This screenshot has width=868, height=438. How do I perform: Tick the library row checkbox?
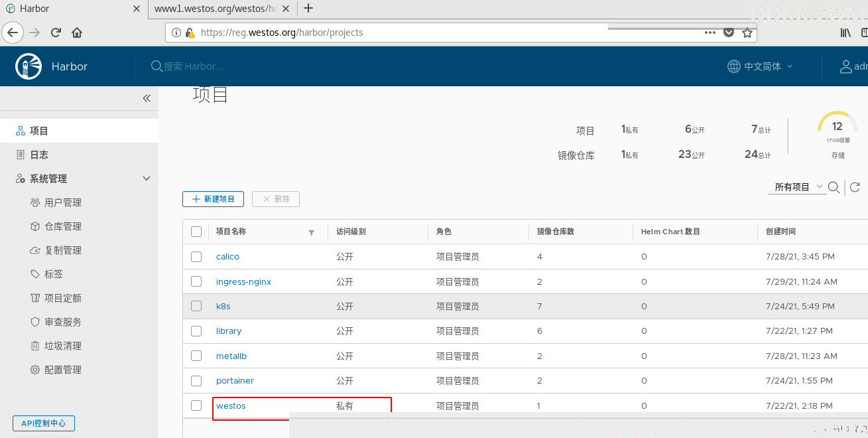click(196, 331)
